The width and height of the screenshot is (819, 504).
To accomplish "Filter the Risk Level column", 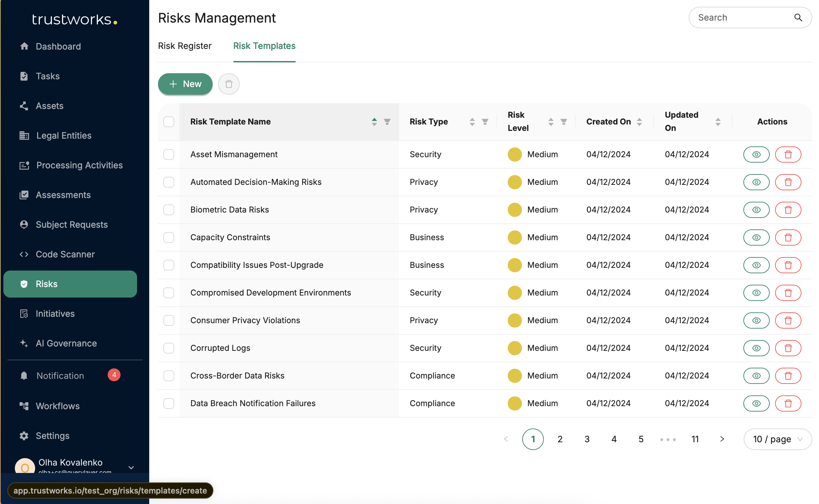I will coord(563,122).
